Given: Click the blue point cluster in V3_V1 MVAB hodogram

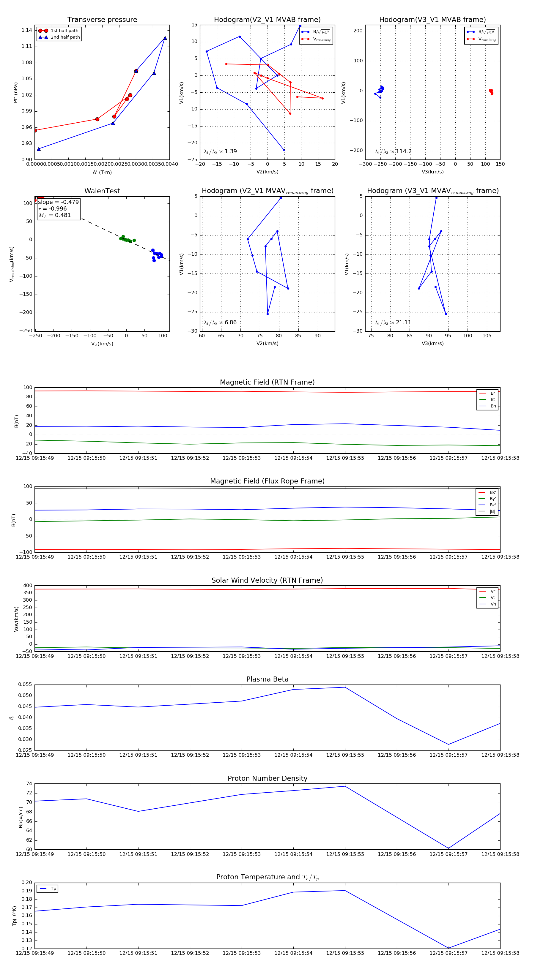Looking at the screenshot, I should 379,92.
